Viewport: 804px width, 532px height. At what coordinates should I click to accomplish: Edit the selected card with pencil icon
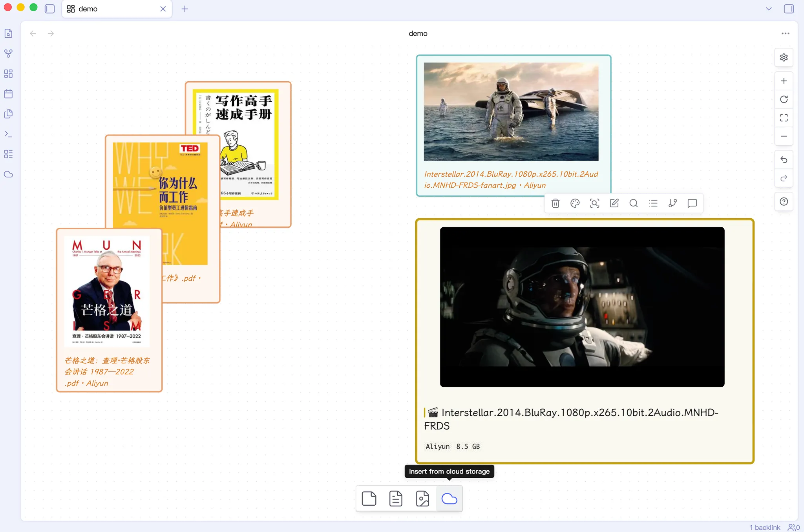click(x=614, y=203)
